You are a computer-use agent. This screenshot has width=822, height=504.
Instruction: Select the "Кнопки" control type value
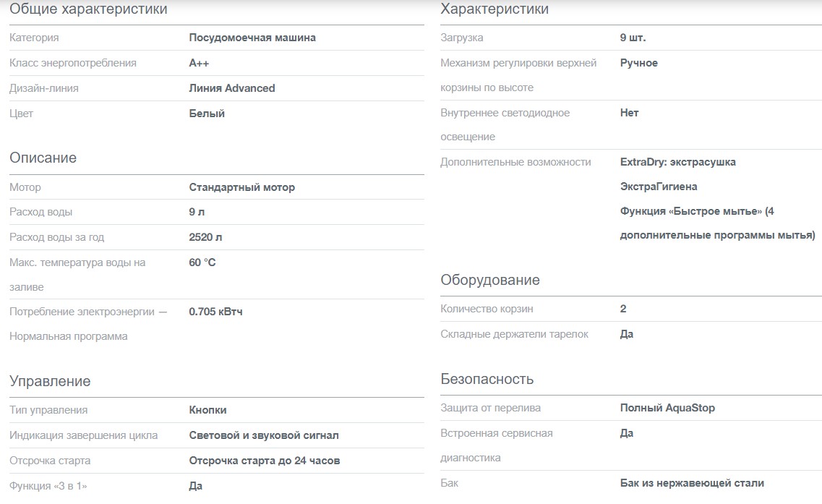click(x=207, y=410)
